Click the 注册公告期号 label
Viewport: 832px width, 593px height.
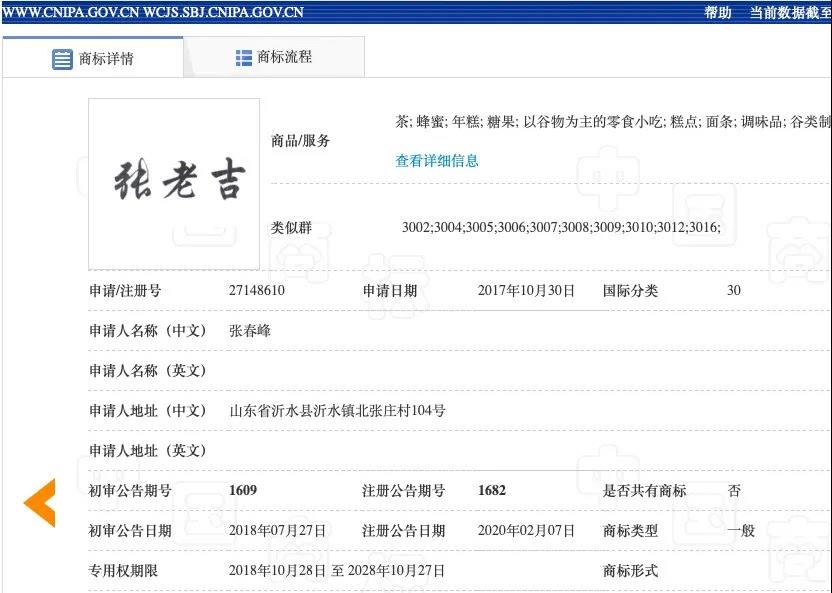click(x=403, y=491)
